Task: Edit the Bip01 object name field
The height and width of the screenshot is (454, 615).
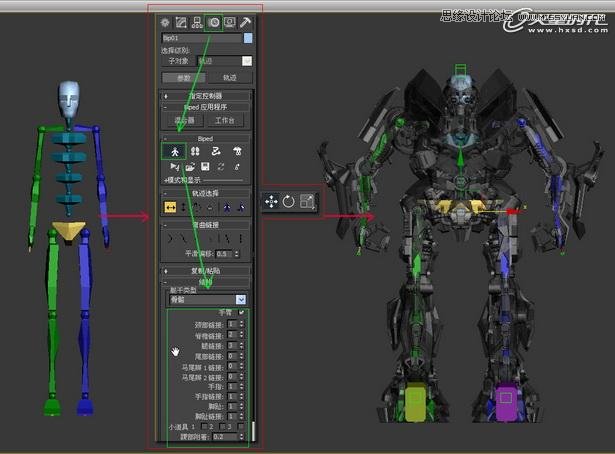Action: coord(202,38)
